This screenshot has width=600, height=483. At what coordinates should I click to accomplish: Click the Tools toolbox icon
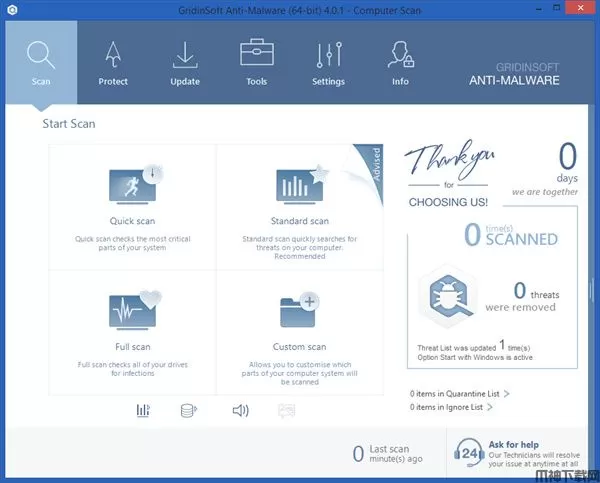(257, 52)
